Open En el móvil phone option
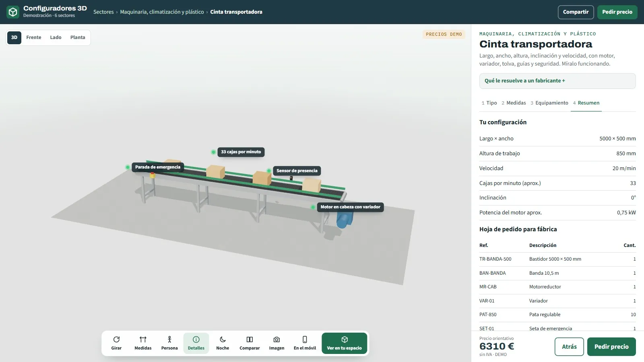 pos(305,343)
